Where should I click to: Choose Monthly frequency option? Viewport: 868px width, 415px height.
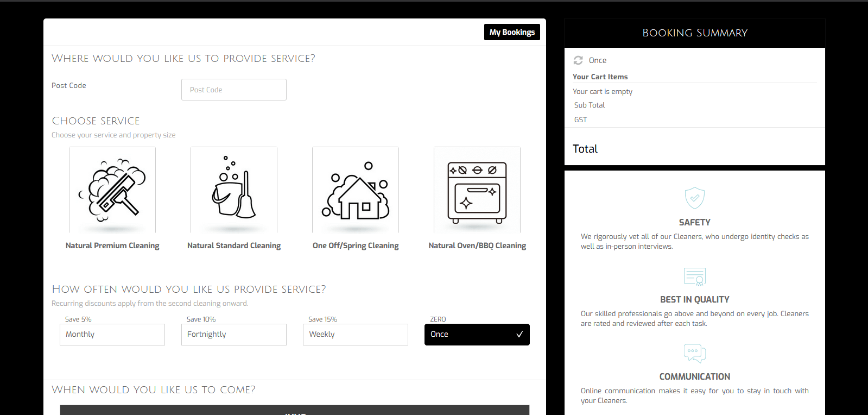click(112, 335)
